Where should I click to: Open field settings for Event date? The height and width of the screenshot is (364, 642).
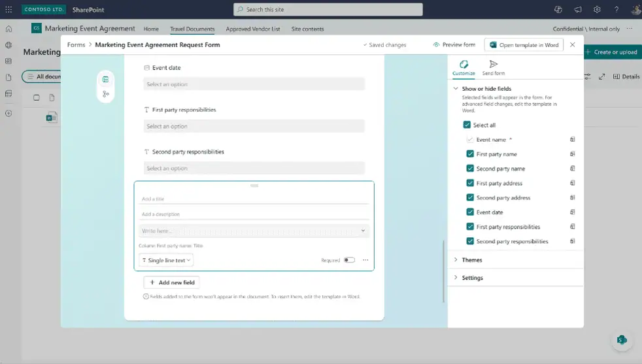point(573,212)
